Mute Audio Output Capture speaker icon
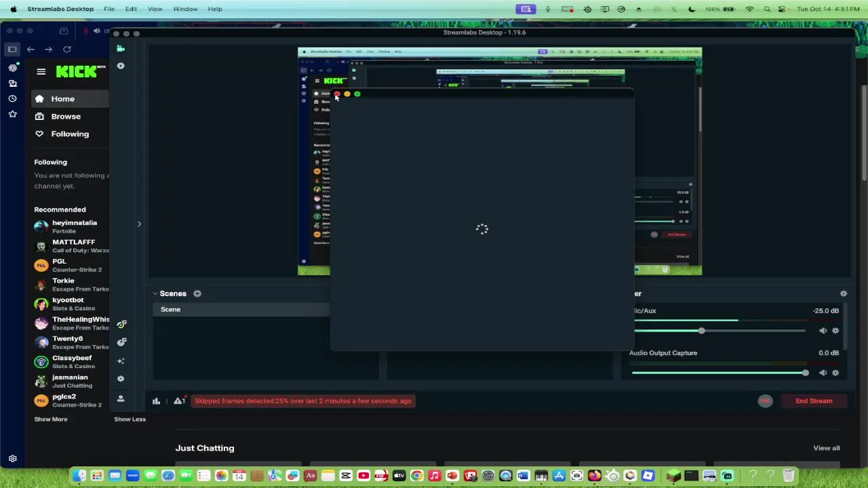 click(823, 373)
